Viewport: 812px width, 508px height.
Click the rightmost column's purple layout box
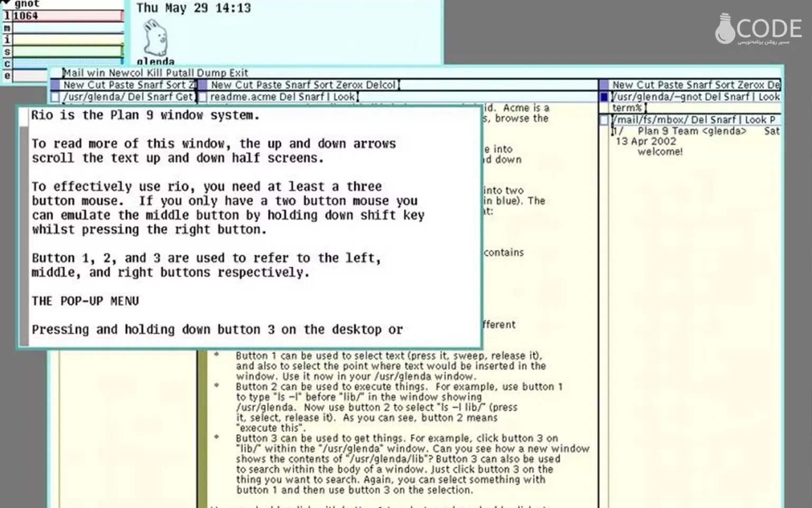click(x=604, y=85)
